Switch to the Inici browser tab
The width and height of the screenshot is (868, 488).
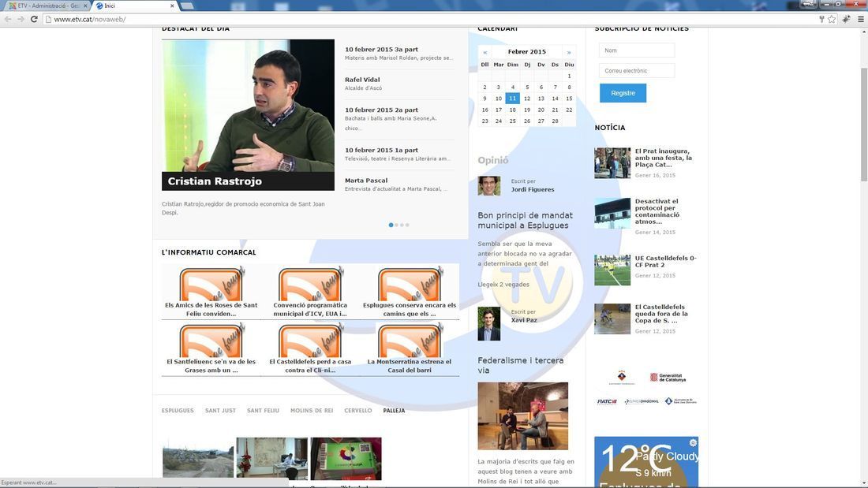[133, 6]
